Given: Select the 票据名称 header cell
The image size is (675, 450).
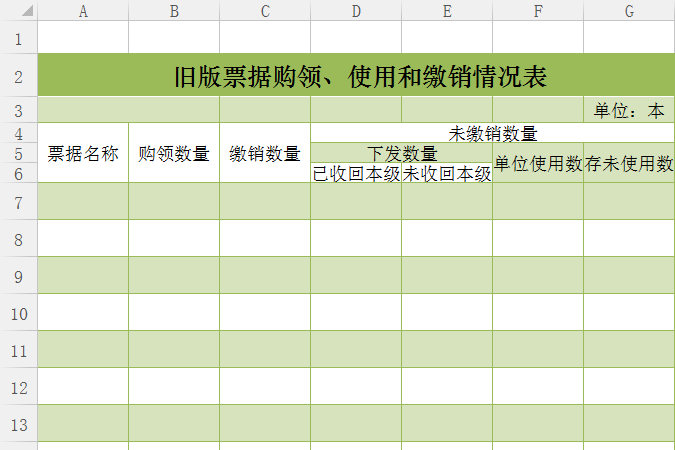Looking at the screenshot, I should coord(83,153).
